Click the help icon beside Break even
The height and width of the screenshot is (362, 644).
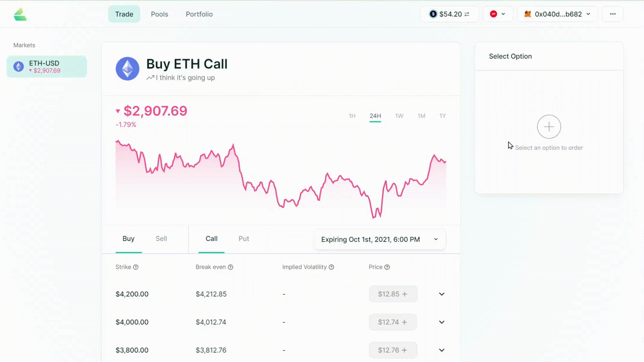point(230,267)
